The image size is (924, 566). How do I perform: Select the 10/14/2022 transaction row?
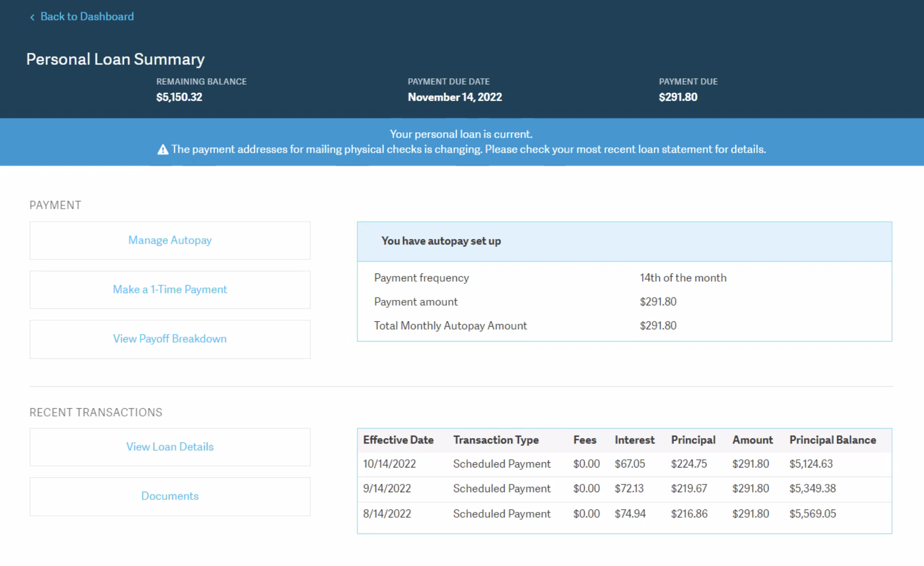[624, 464]
